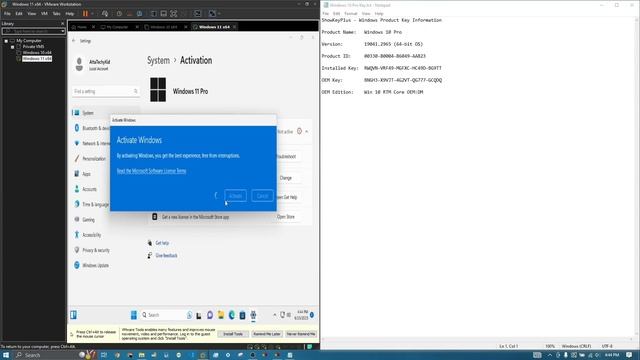
Task: Select Windows 11 x64 in Library tree
Action: 37,58
